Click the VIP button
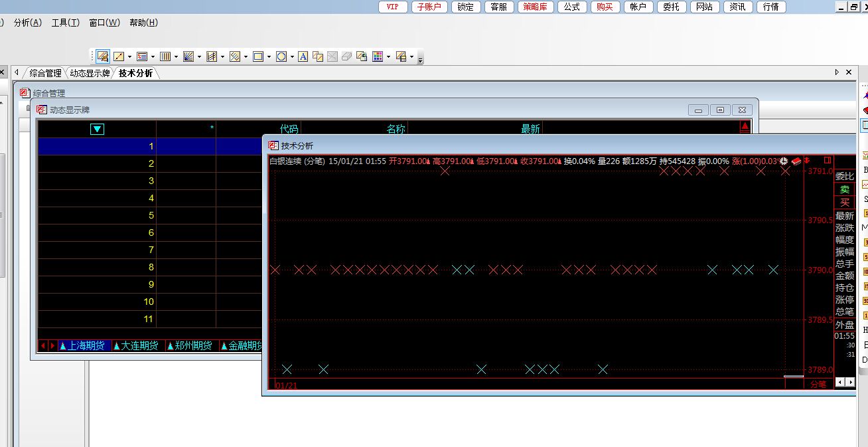 click(393, 7)
